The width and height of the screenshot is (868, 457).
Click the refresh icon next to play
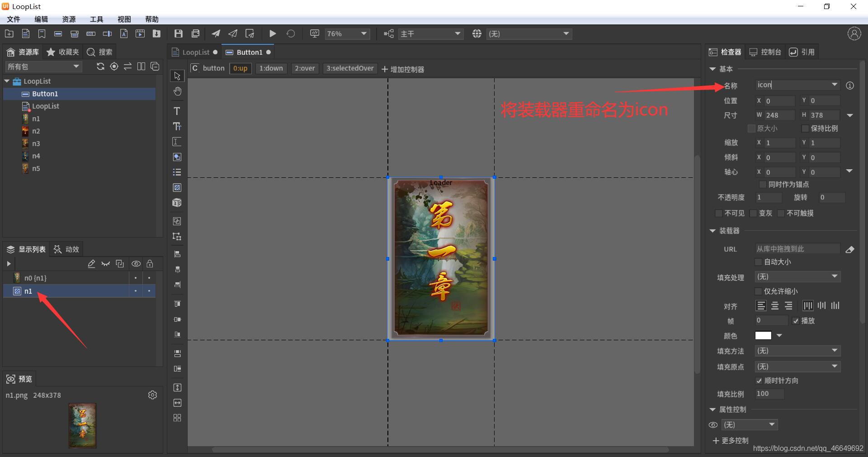tap(291, 34)
